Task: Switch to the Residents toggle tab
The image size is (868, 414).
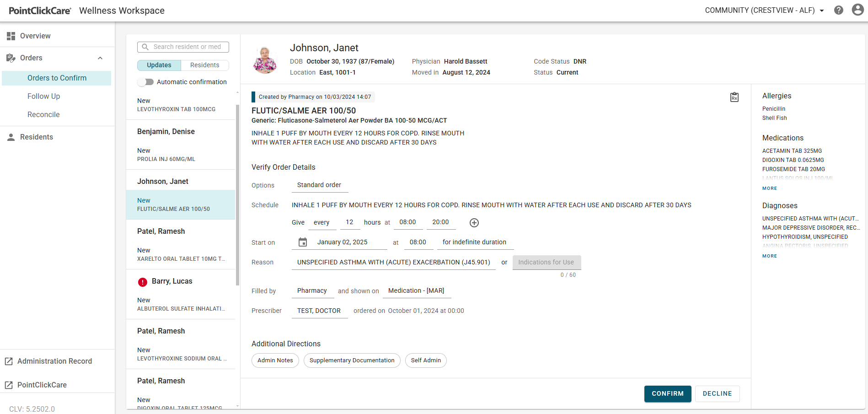Action: [x=204, y=65]
